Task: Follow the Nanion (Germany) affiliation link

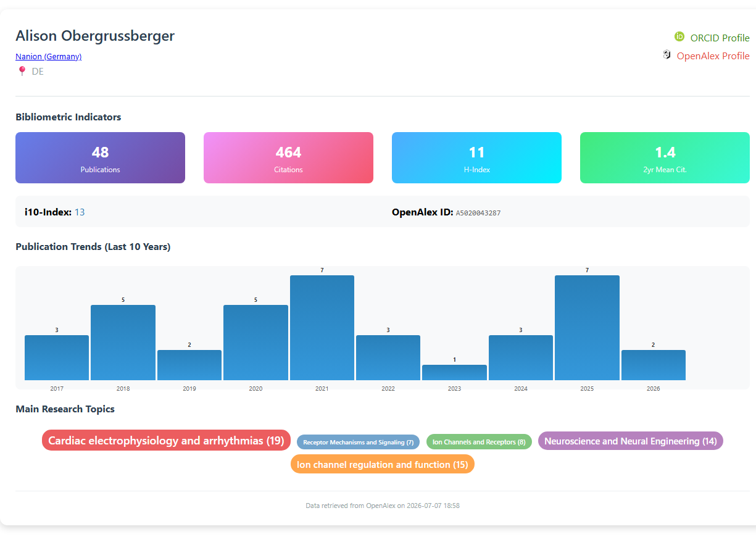Action: [x=49, y=56]
